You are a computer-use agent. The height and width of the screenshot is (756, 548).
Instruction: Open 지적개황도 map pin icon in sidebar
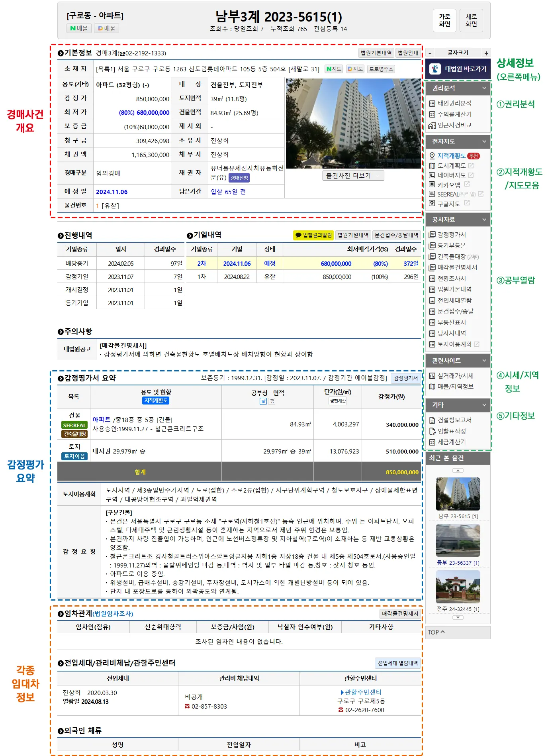432,156
